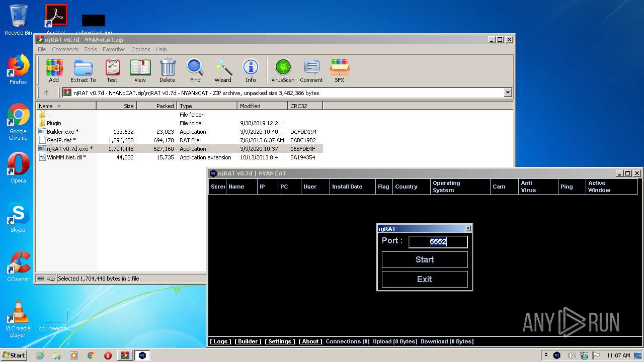Open the Tools menu
The width and height of the screenshot is (644, 362).
click(x=91, y=49)
